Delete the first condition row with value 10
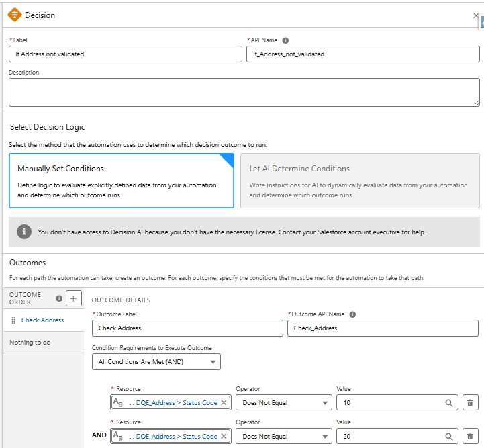Image resolution: width=484 pixels, height=448 pixels. click(470, 402)
